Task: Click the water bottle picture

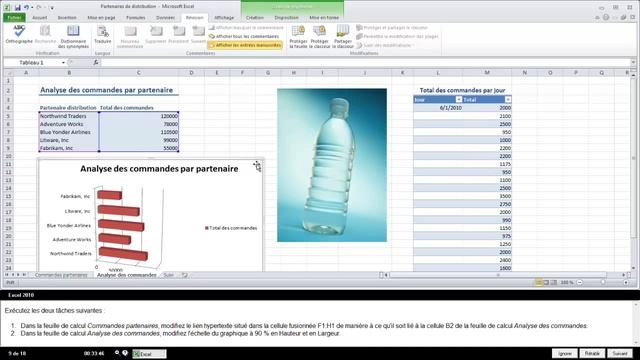Action: pyautogui.click(x=332, y=165)
